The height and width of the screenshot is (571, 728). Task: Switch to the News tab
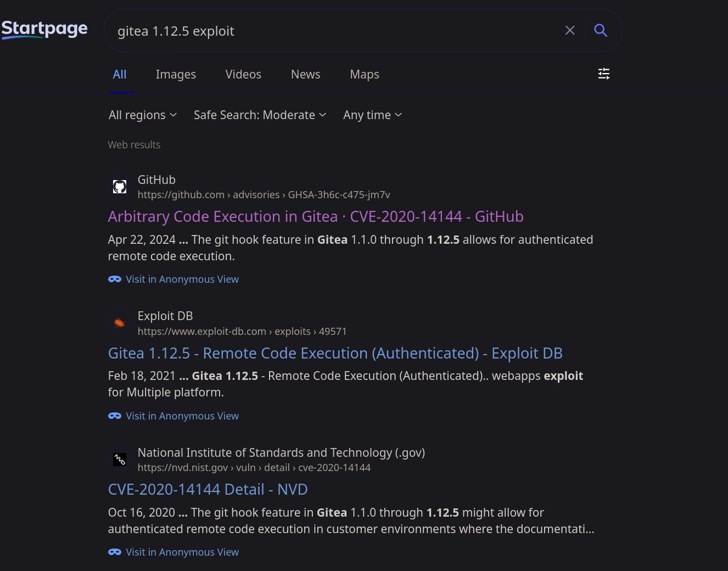[305, 74]
